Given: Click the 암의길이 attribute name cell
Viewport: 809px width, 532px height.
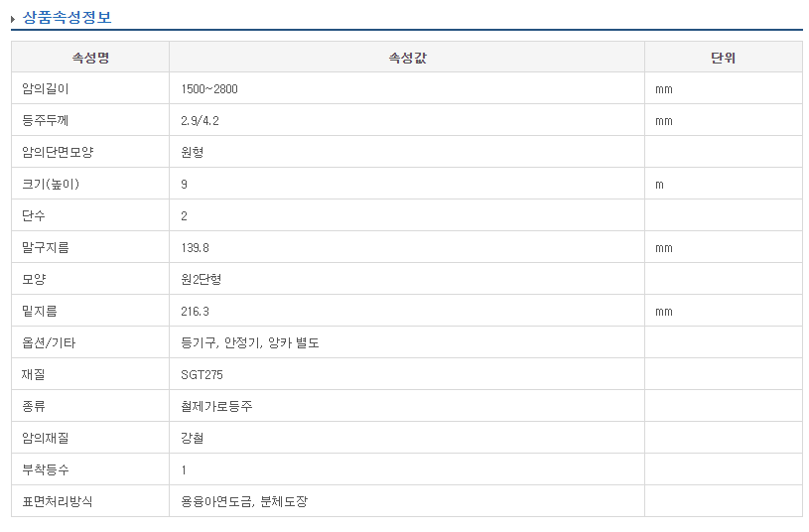Looking at the screenshot, I should tap(45, 89).
